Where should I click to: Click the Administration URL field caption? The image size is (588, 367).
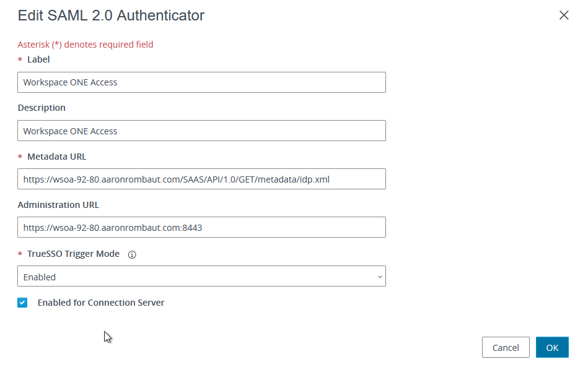[x=58, y=205]
